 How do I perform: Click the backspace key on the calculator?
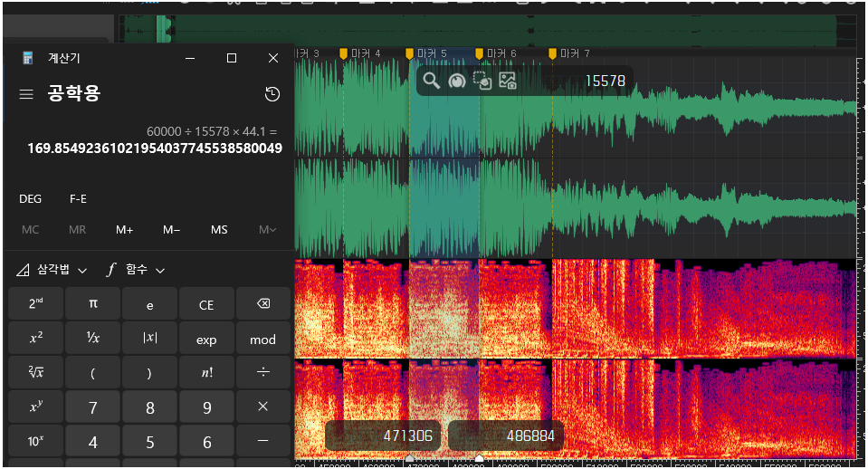click(263, 303)
